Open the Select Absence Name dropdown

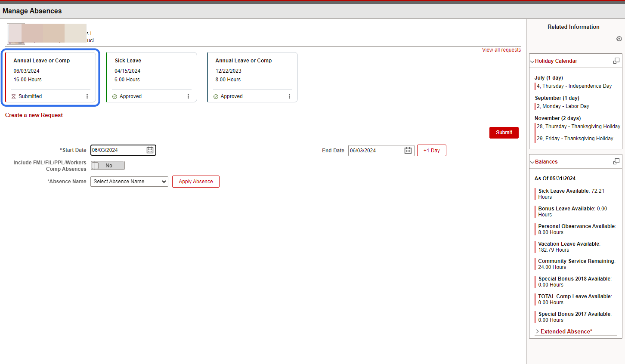pyautogui.click(x=129, y=182)
